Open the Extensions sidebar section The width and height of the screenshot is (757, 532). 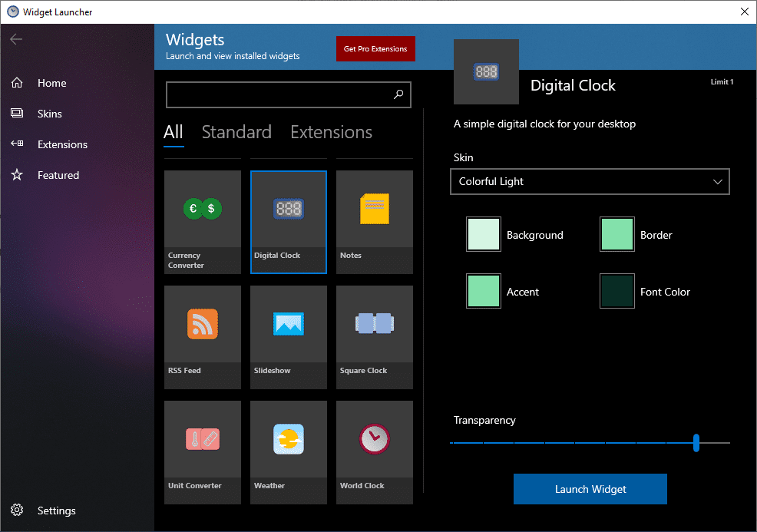(61, 144)
